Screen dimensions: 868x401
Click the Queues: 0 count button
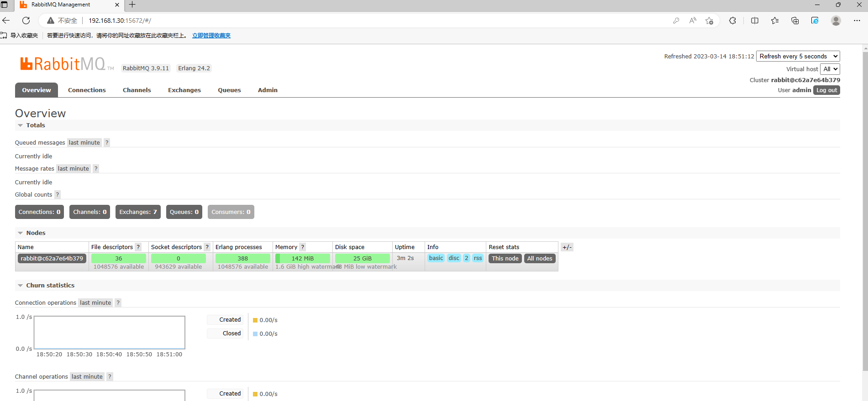coord(184,212)
